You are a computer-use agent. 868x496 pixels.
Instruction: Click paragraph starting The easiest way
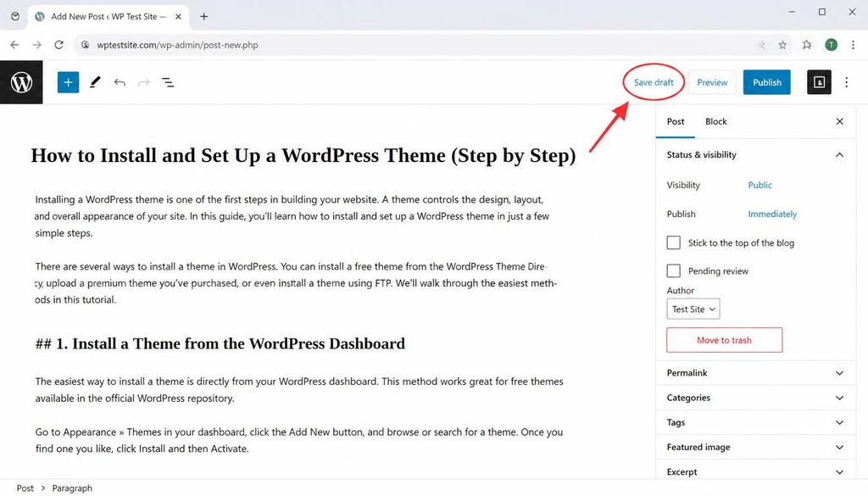pyautogui.click(x=299, y=390)
